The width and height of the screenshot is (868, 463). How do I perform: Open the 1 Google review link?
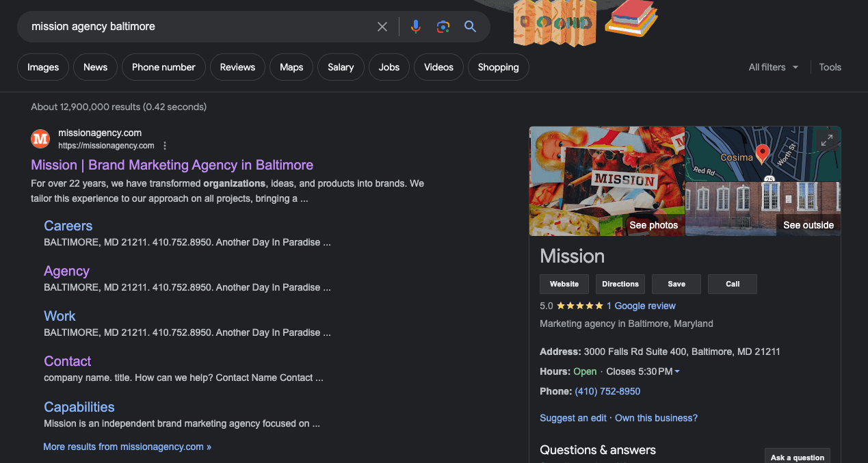click(641, 306)
